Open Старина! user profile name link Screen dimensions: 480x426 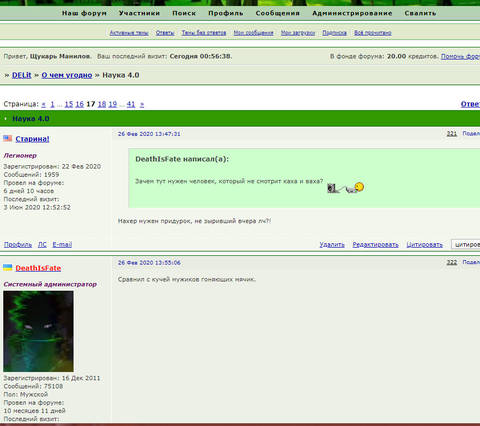(x=32, y=139)
